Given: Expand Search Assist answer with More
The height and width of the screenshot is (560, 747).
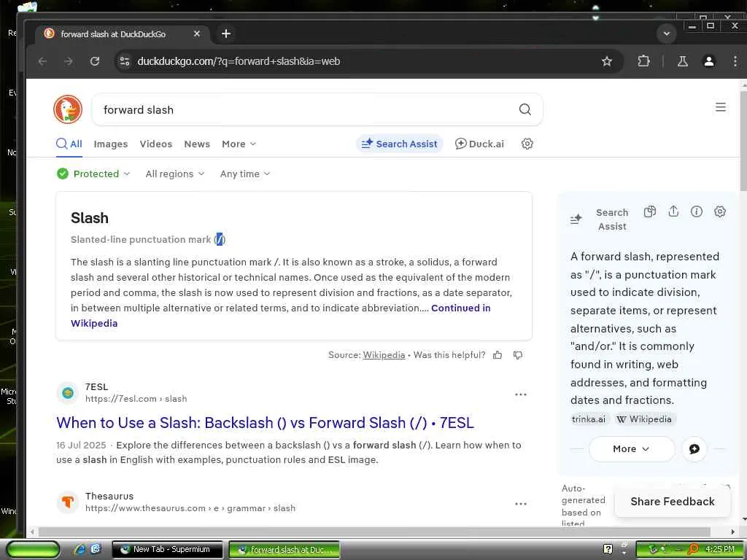Looking at the screenshot, I should pyautogui.click(x=631, y=449).
